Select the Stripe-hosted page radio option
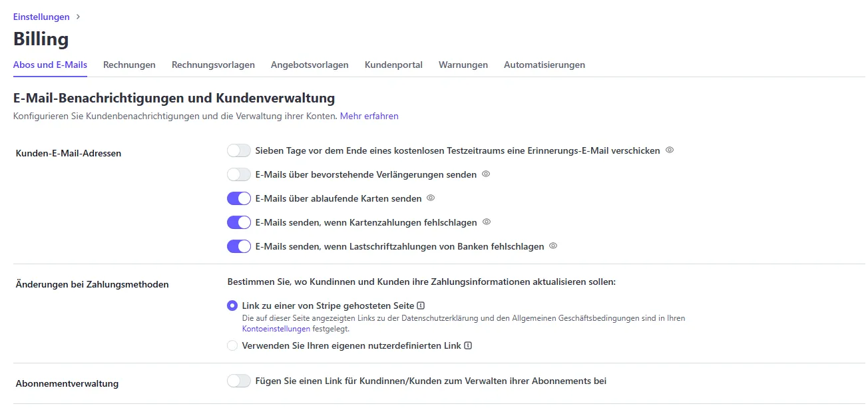868x408 pixels. (232, 304)
